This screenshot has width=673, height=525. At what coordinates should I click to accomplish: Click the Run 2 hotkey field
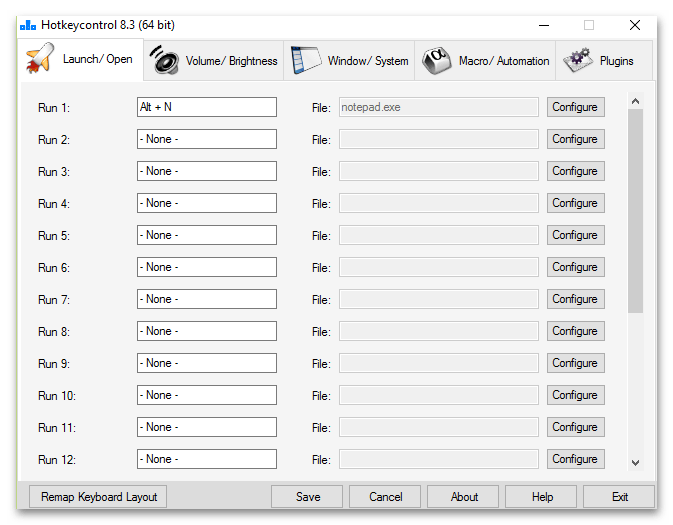point(207,139)
